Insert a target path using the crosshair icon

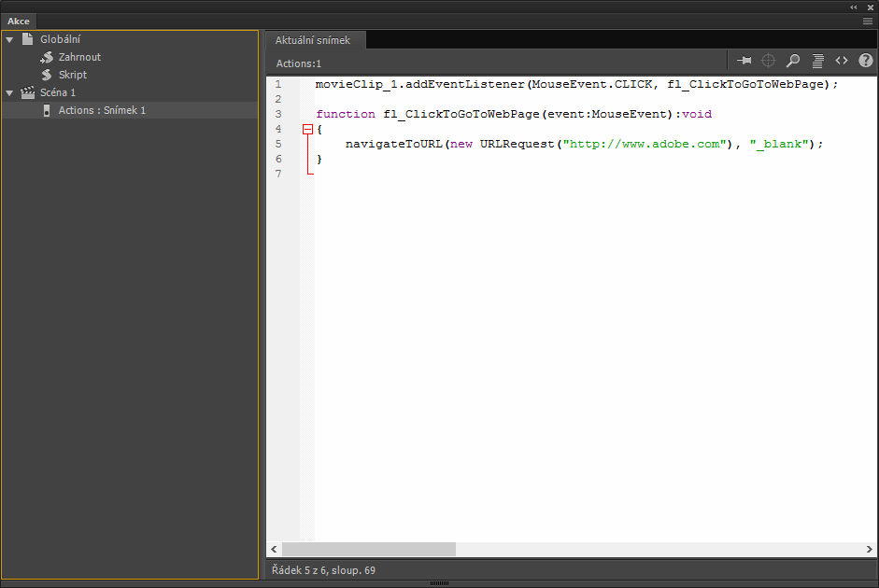click(x=768, y=60)
